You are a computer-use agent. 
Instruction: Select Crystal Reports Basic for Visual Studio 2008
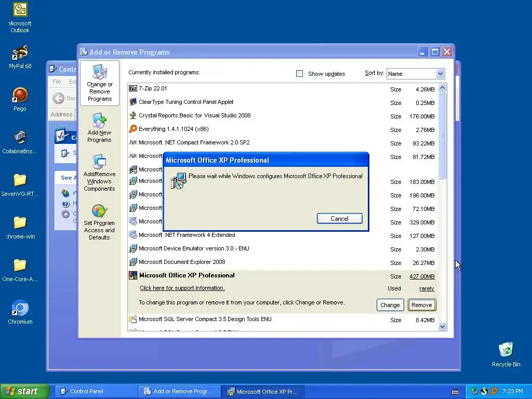click(283, 116)
